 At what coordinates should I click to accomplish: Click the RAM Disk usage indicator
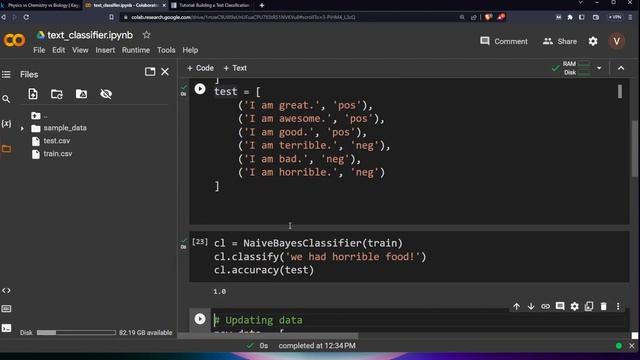point(576,68)
